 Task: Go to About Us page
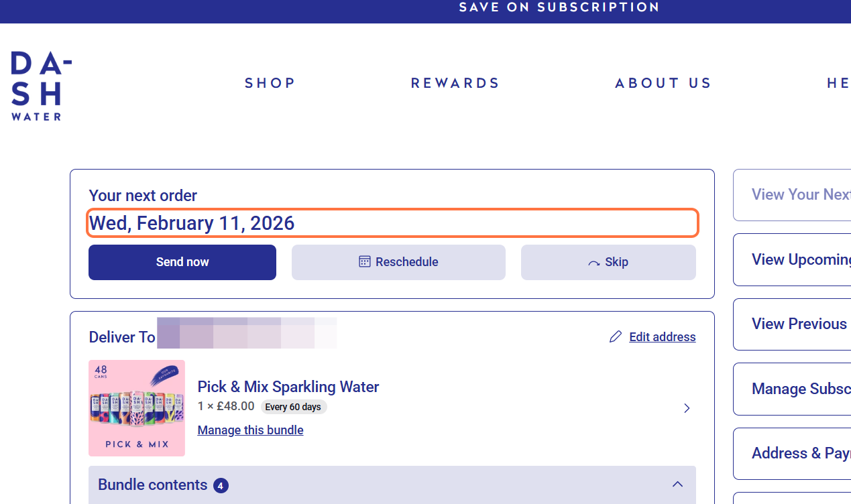coord(663,83)
